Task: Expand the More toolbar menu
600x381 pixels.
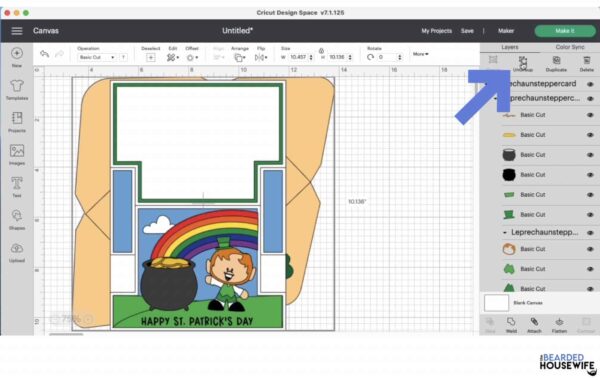Action: tap(421, 54)
